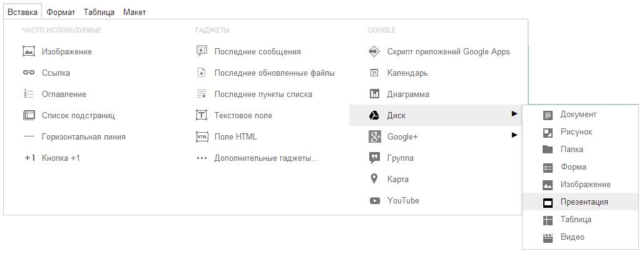Click the Google Apps script arrow icon
Image resolution: width=644 pixels, height=256 pixels.
[374, 51]
